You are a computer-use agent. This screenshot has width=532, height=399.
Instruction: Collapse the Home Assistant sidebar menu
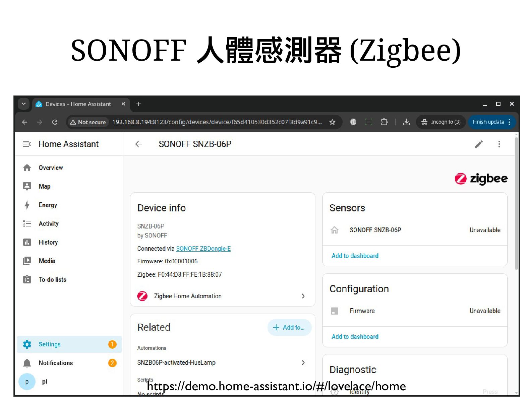(x=27, y=144)
